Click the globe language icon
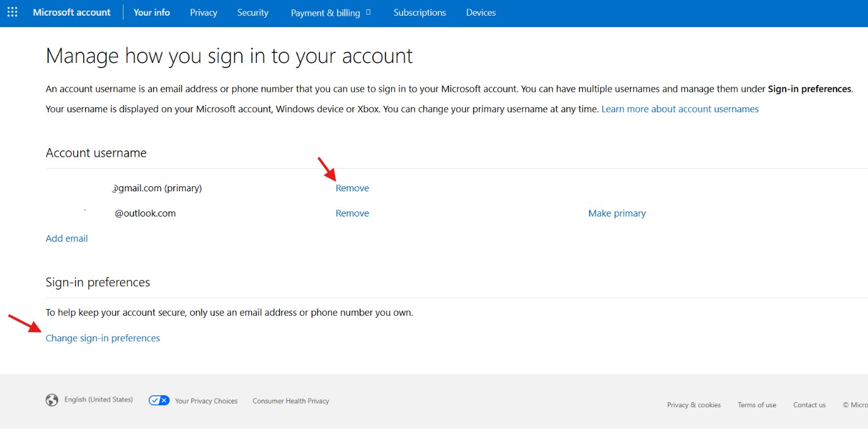 (52, 400)
